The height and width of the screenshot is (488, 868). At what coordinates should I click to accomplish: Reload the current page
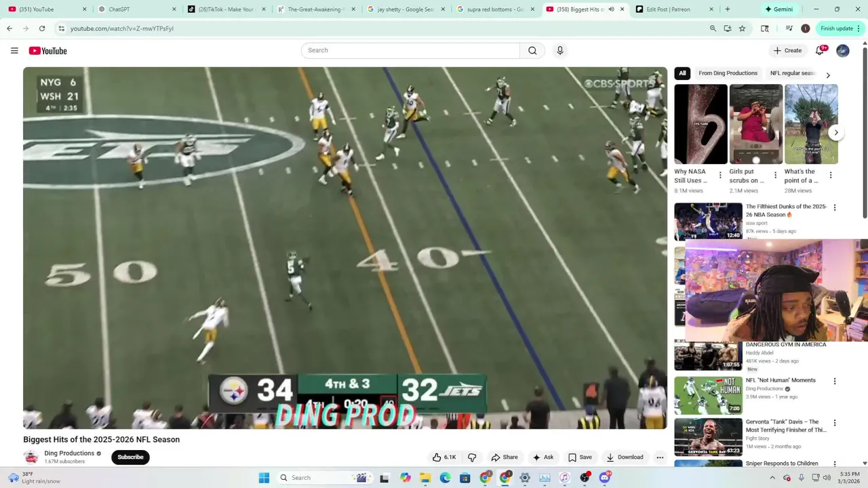pos(42,28)
